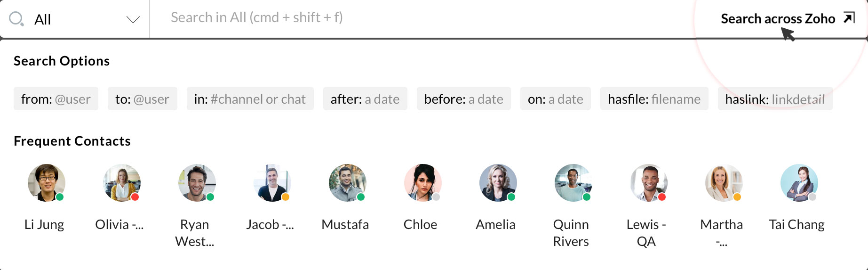Screen dimensions: 868x270
Task: Click the Search across Zoho link
Action: coord(778,18)
